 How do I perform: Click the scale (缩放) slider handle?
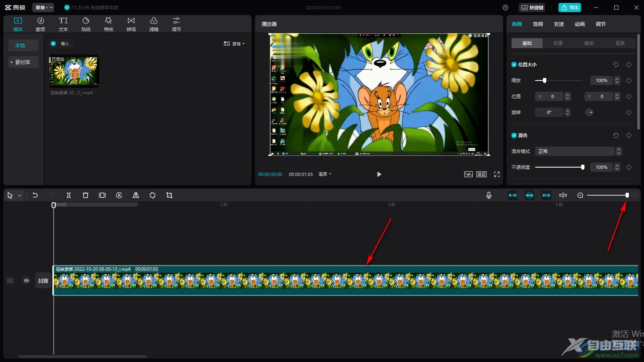(x=545, y=80)
